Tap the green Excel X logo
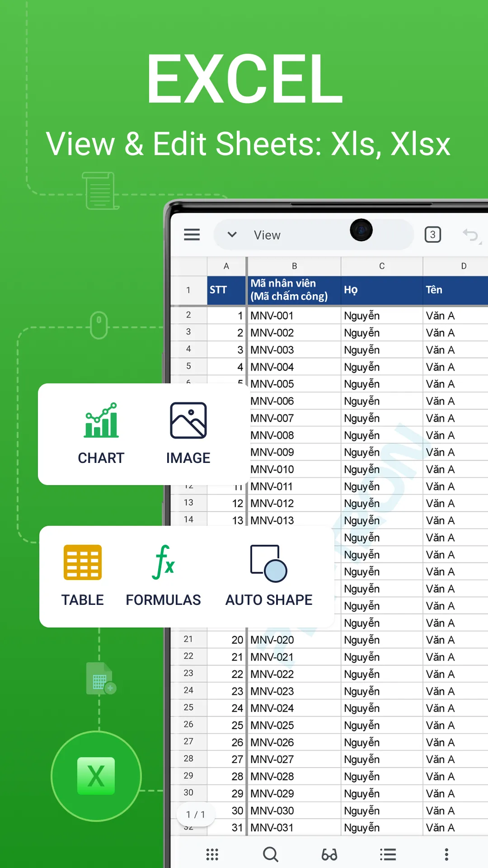Viewport: 488px width, 868px height. [96, 776]
